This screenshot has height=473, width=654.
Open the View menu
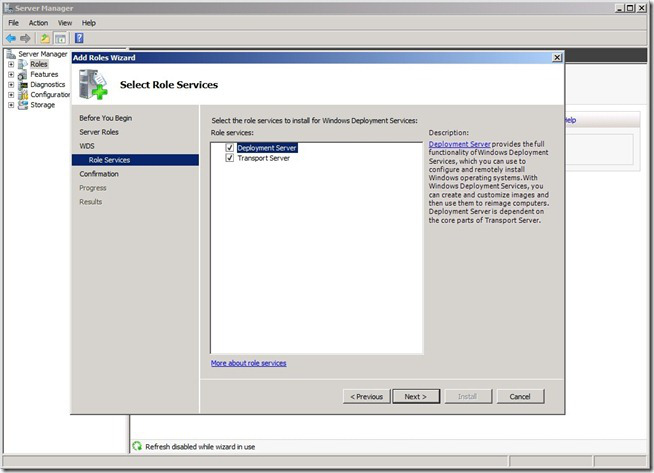[x=65, y=22]
